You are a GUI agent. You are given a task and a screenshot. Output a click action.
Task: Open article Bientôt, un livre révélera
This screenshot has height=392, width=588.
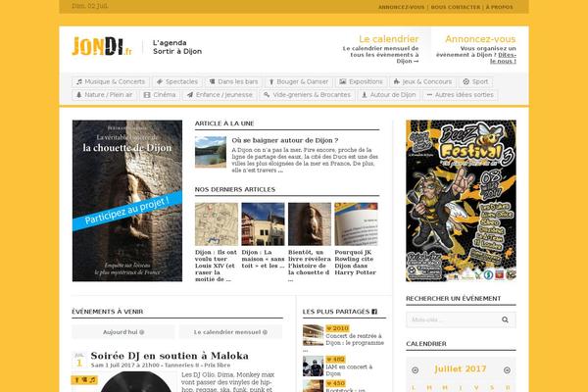point(310,266)
